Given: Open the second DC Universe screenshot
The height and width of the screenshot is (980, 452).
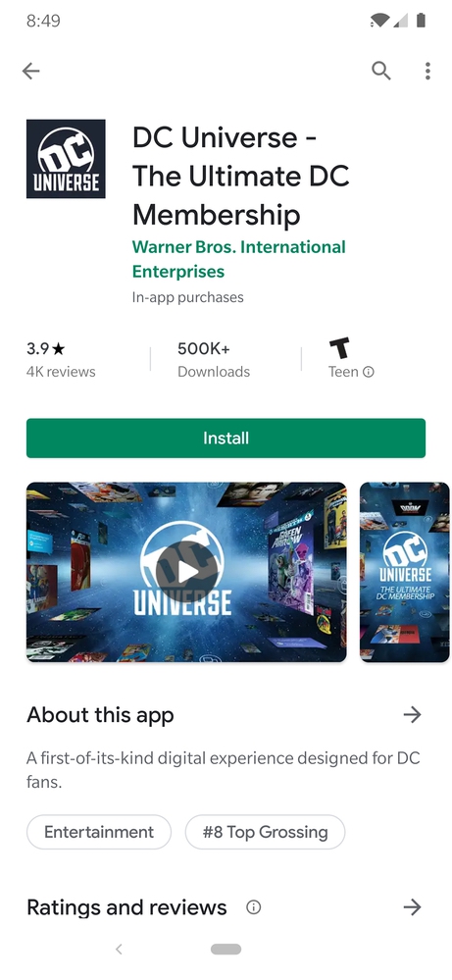Looking at the screenshot, I should coord(405,571).
